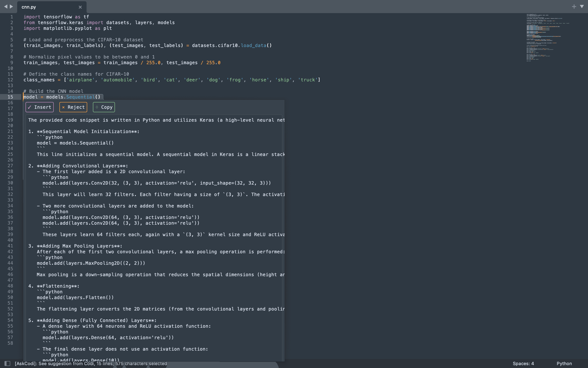Go back with the left navigation arrow
The image size is (588, 368).
[x=6, y=7]
